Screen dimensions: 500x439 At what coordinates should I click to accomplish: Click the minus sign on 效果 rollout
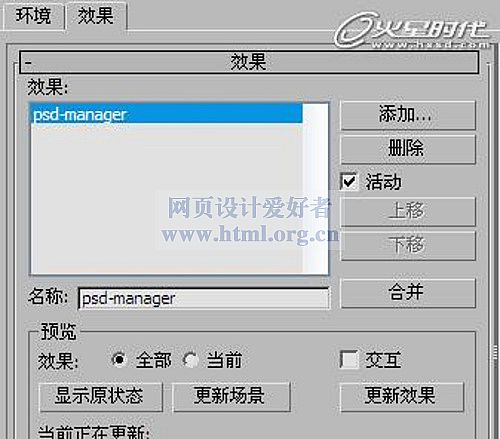click(x=28, y=62)
